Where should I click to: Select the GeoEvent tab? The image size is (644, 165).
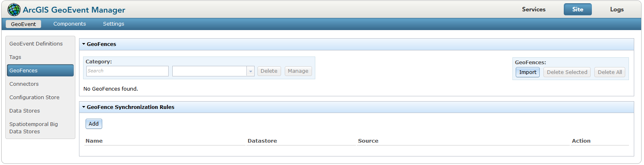(23, 24)
